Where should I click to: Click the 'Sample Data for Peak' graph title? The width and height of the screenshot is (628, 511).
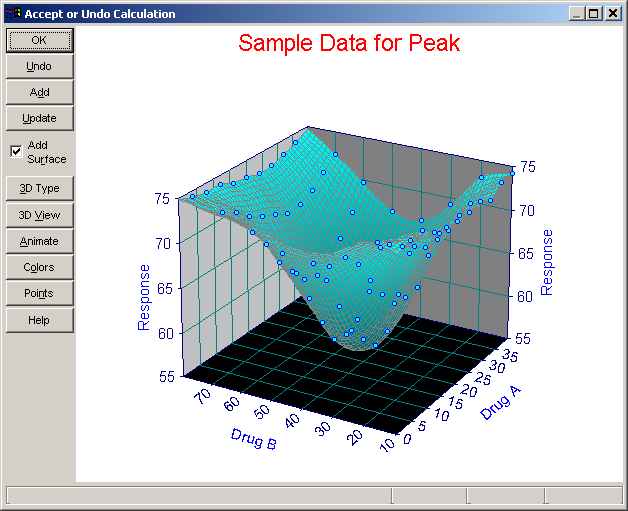coord(349,43)
